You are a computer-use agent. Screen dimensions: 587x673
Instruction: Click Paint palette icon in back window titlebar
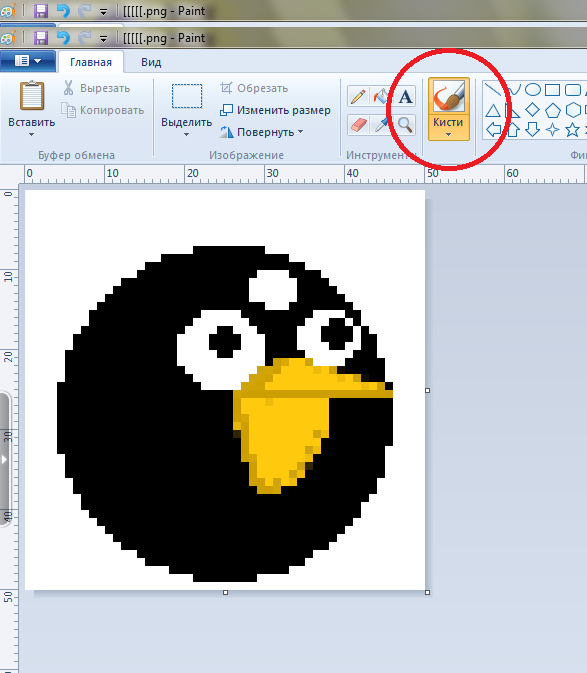8,11
